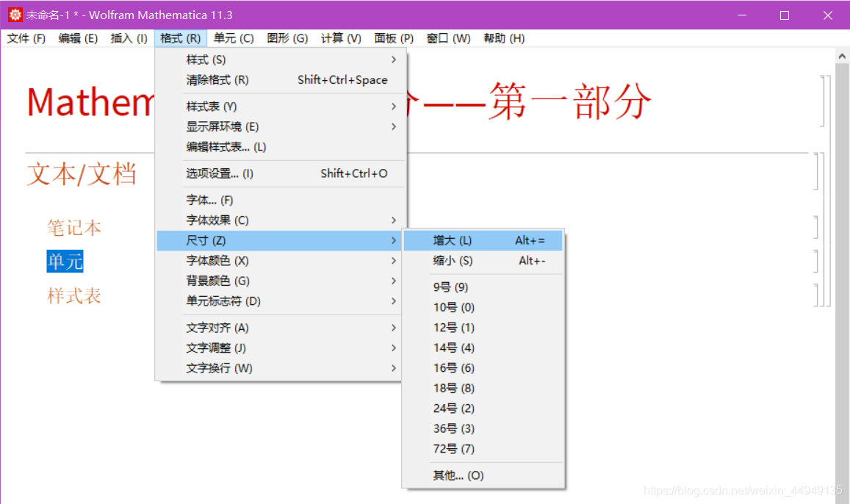
Task: Open the 编辑 (E) menu
Action: coord(78,38)
